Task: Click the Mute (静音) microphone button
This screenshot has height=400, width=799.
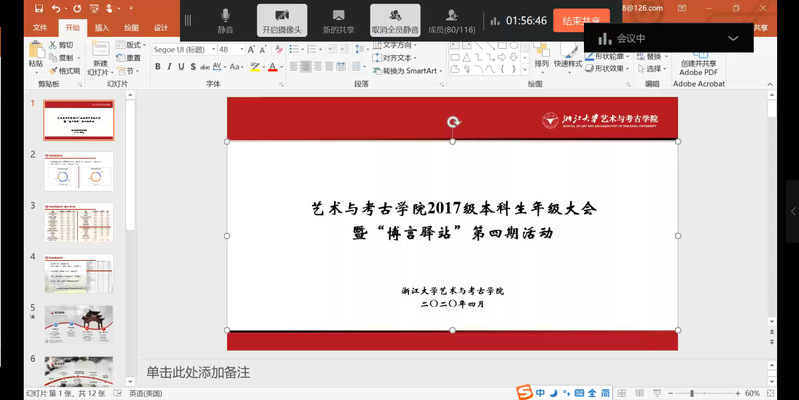Action: click(x=225, y=20)
